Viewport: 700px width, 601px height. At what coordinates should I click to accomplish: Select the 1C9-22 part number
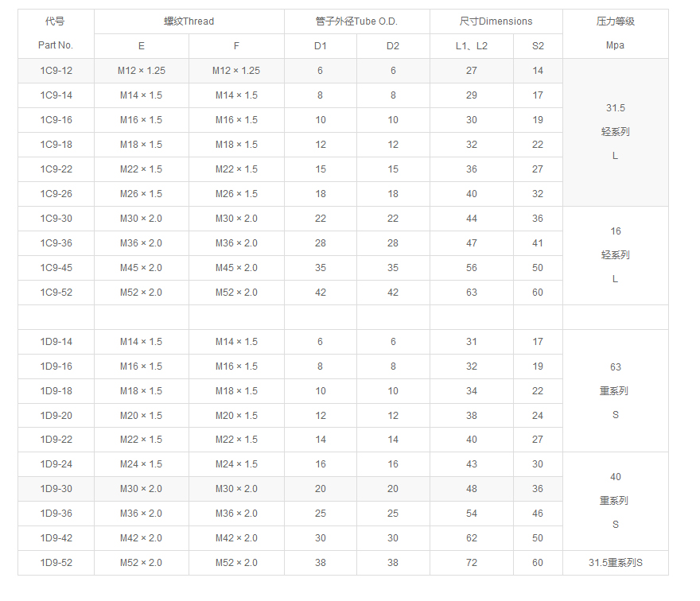(x=56, y=169)
